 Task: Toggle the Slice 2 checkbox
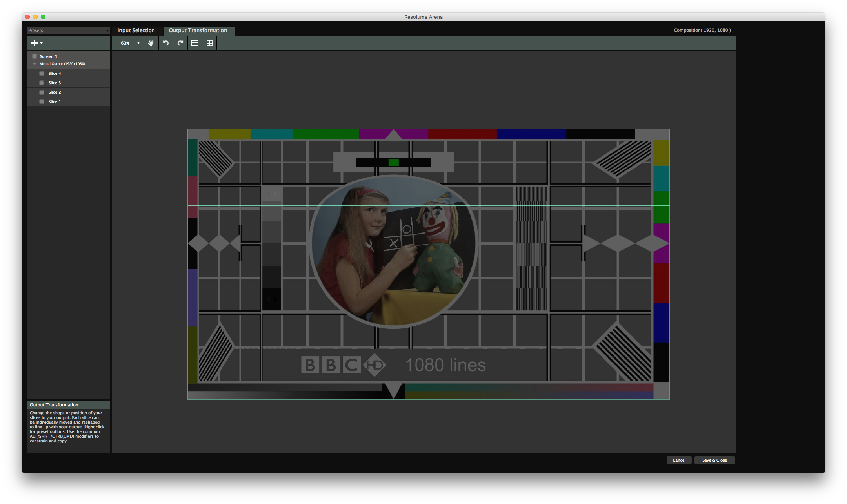pos(42,92)
